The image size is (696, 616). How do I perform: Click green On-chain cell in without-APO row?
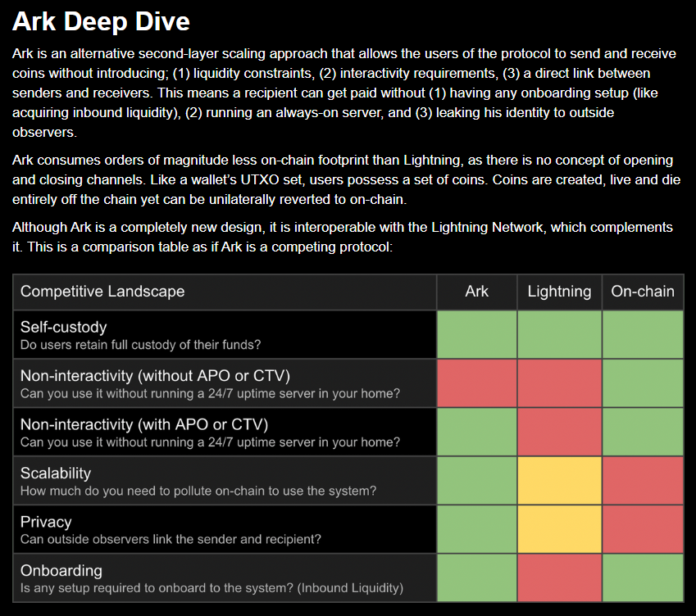point(642,383)
